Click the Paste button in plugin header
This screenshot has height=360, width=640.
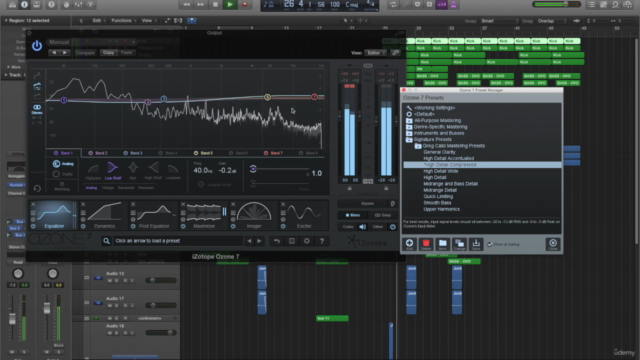(x=127, y=53)
